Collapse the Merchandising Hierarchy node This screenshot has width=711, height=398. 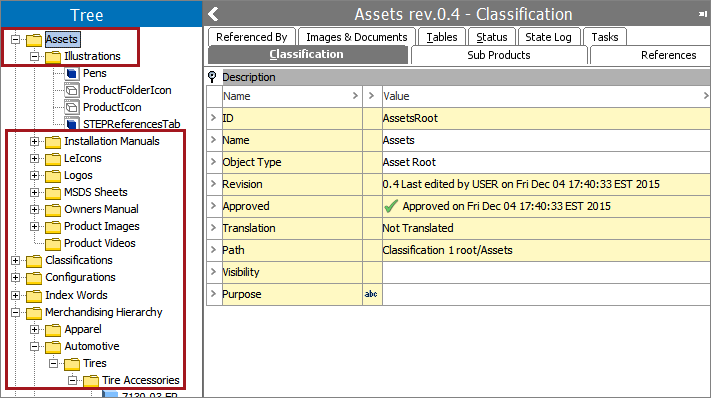[15, 312]
